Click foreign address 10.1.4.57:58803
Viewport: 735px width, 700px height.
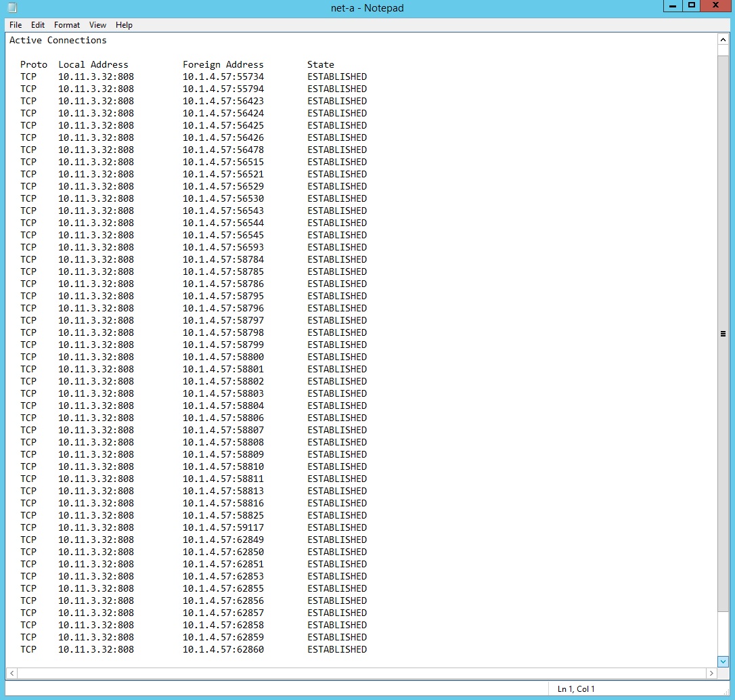[x=223, y=394]
